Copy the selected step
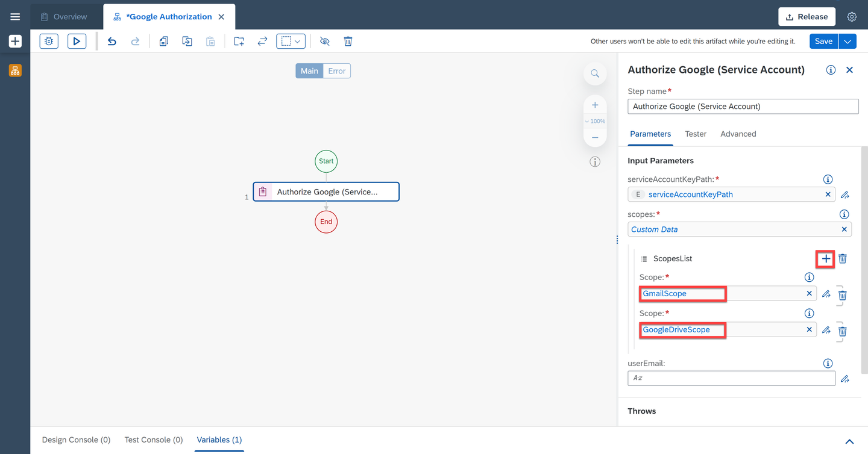The height and width of the screenshot is (454, 868). 163,41
